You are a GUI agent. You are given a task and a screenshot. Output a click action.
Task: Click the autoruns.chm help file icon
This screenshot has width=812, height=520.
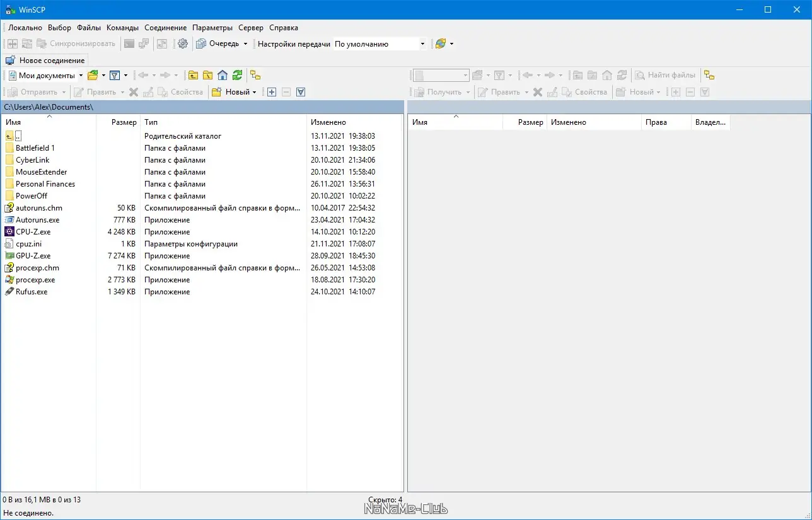(x=9, y=208)
